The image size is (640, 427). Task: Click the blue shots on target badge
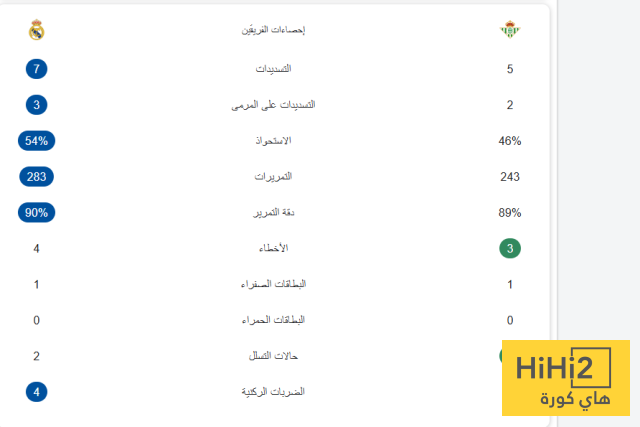click(37, 105)
